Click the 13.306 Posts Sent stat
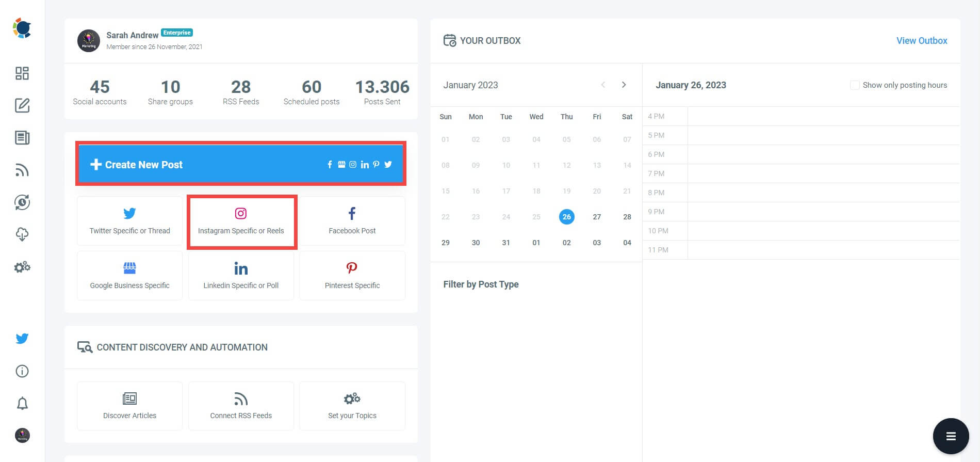This screenshot has width=980, height=462. pos(382,92)
